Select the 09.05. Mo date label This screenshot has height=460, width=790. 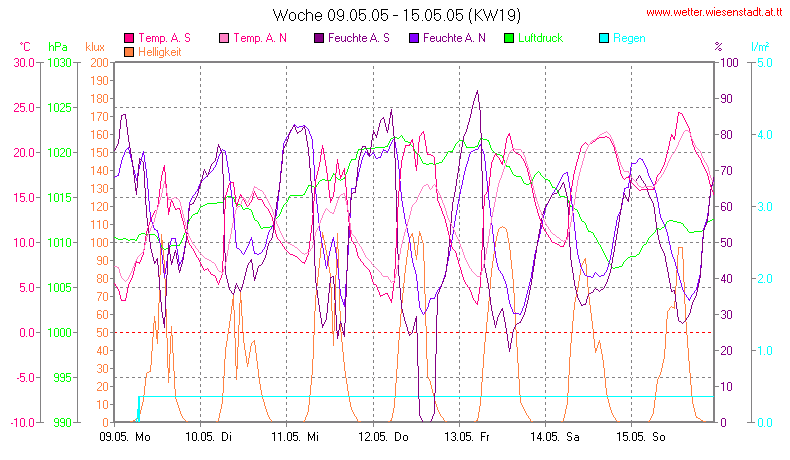pyautogui.click(x=126, y=437)
